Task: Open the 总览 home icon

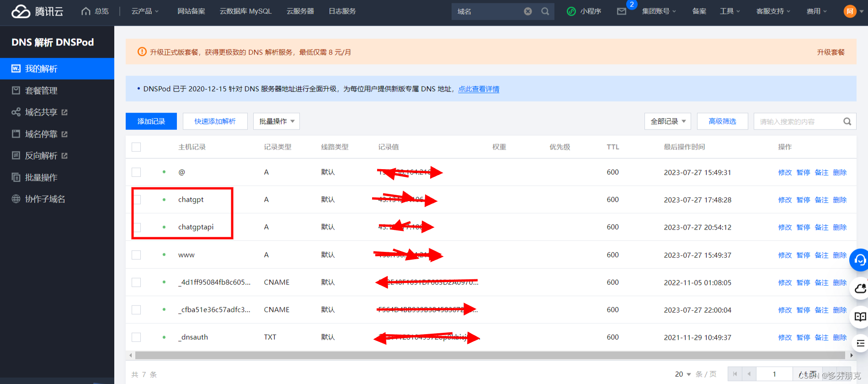Action: point(85,11)
